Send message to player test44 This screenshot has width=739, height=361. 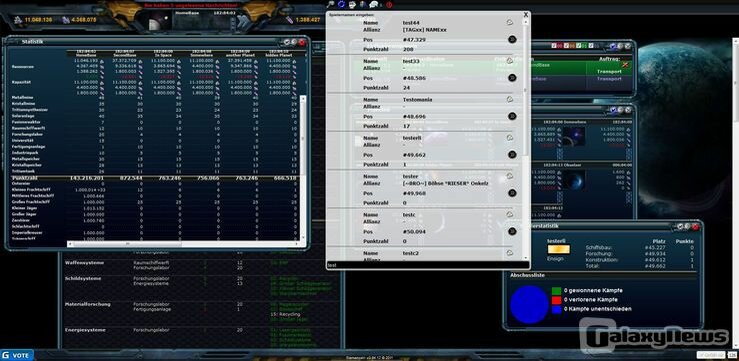[x=509, y=23]
